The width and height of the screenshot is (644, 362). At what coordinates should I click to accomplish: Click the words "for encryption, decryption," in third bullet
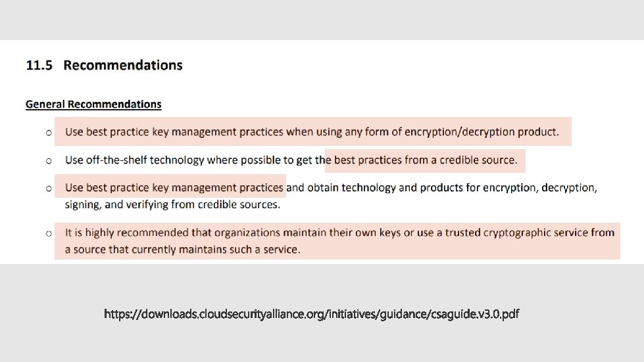pyautogui.click(x=532, y=188)
